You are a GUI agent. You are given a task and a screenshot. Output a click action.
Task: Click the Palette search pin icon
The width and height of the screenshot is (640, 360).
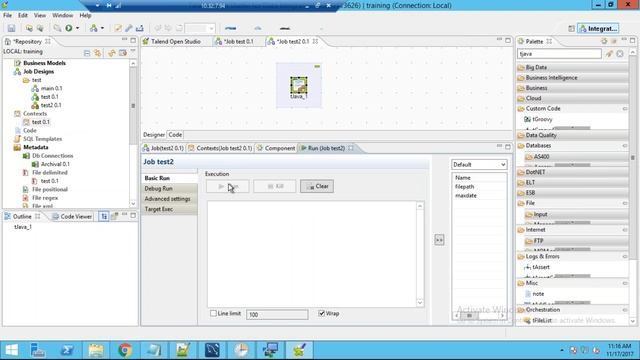pyautogui.click(x=609, y=53)
